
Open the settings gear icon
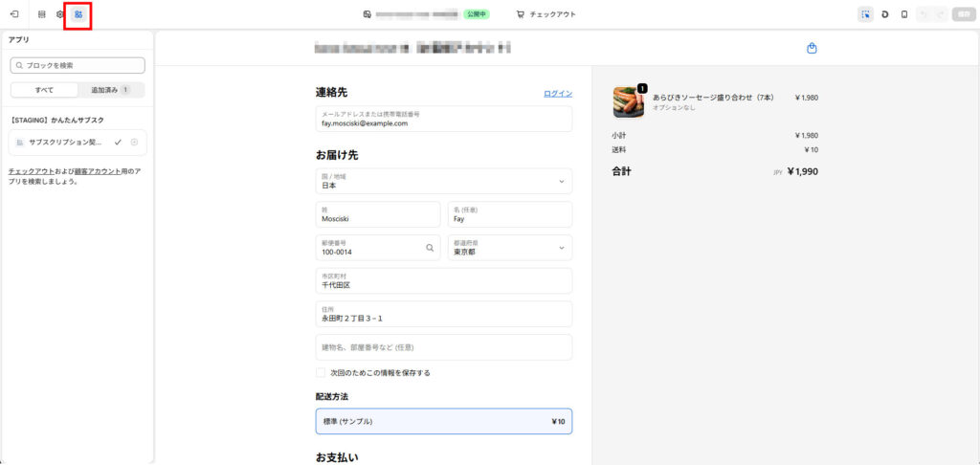59,14
